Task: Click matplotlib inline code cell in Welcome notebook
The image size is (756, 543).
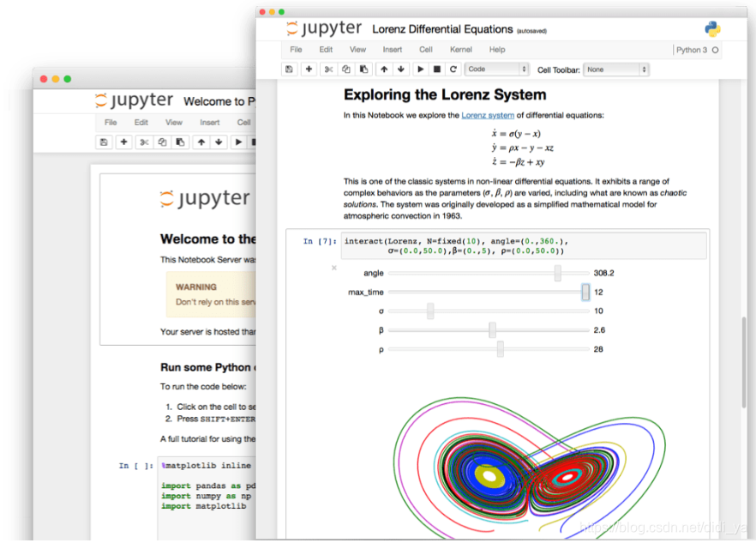Action: click(207, 499)
